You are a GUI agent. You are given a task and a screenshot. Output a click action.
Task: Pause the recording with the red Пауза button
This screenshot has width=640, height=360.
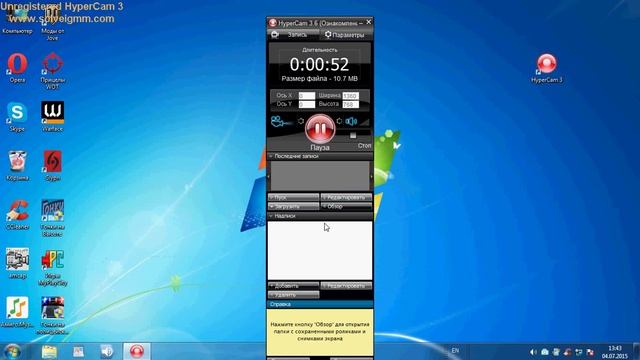coord(320,128)
